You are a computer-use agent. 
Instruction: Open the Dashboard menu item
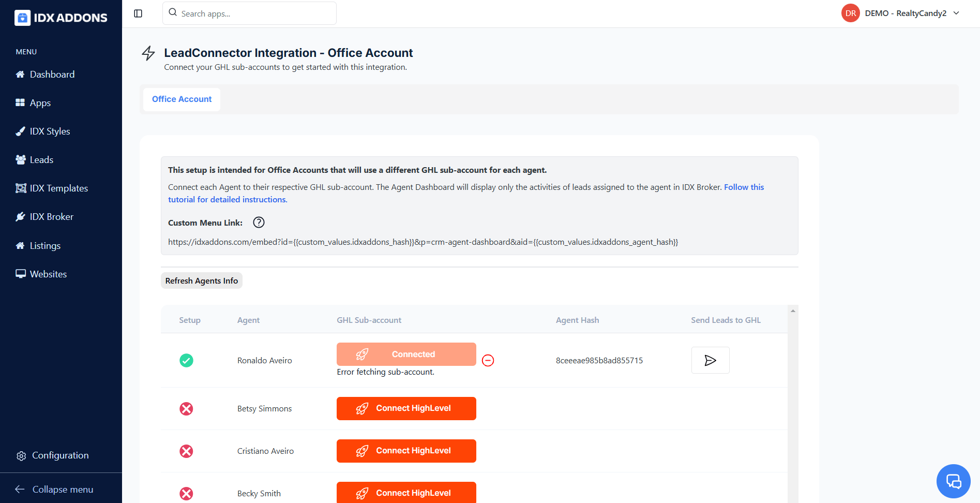click(52, 75)
